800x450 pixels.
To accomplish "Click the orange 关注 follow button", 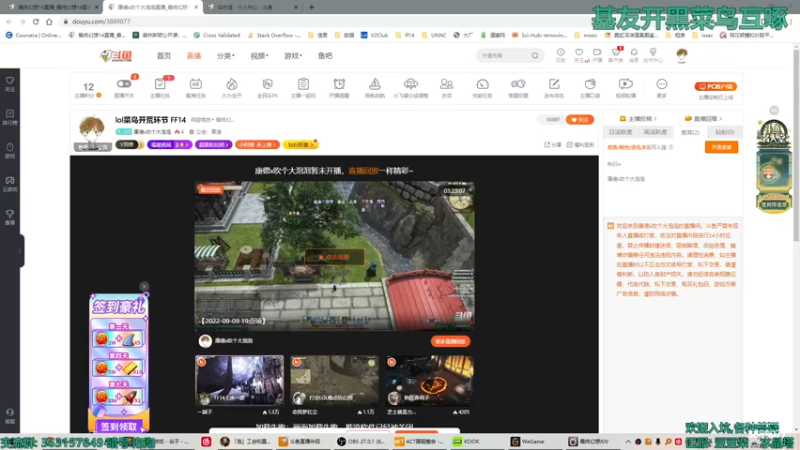I will coord(580,119).
